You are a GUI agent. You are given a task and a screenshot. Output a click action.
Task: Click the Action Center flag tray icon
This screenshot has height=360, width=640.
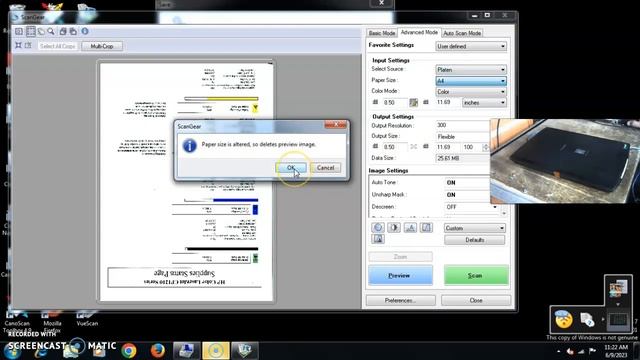point(592,351)
